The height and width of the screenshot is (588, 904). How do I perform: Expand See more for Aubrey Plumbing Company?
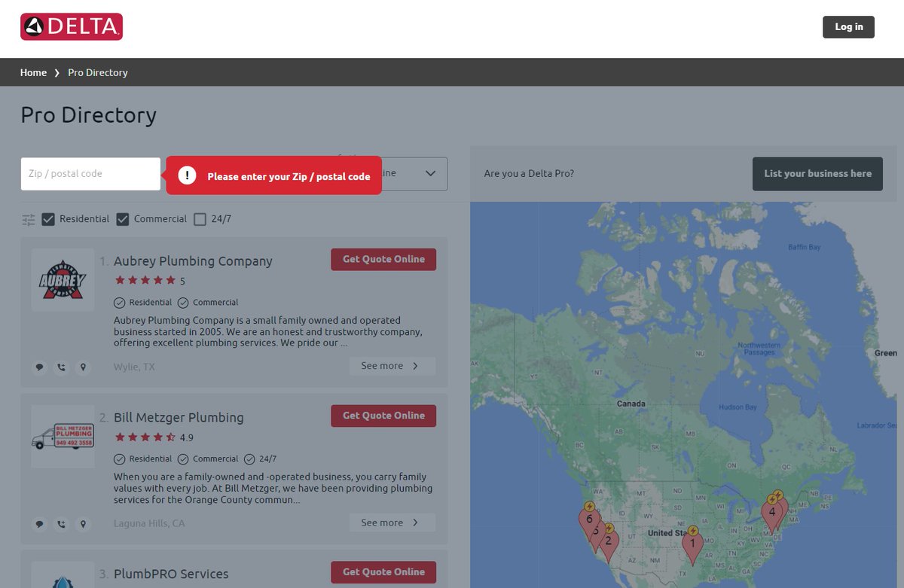tap(392, 366)
